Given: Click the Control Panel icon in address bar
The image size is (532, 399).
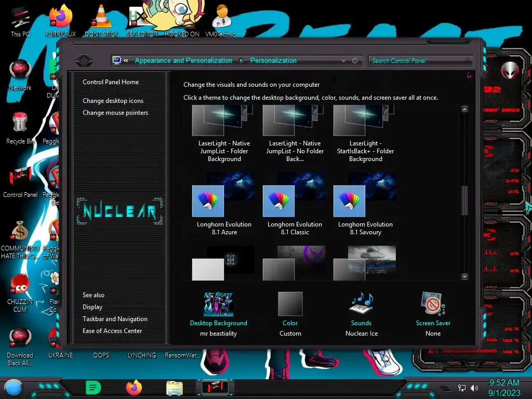Looking at the screenshot, I should tap(117, 61).
